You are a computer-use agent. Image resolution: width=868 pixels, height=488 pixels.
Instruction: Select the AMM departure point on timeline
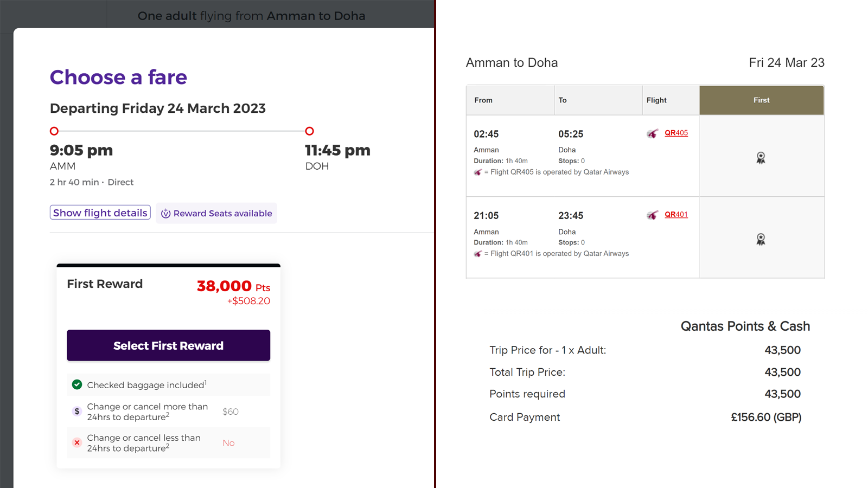pos(54,131)
